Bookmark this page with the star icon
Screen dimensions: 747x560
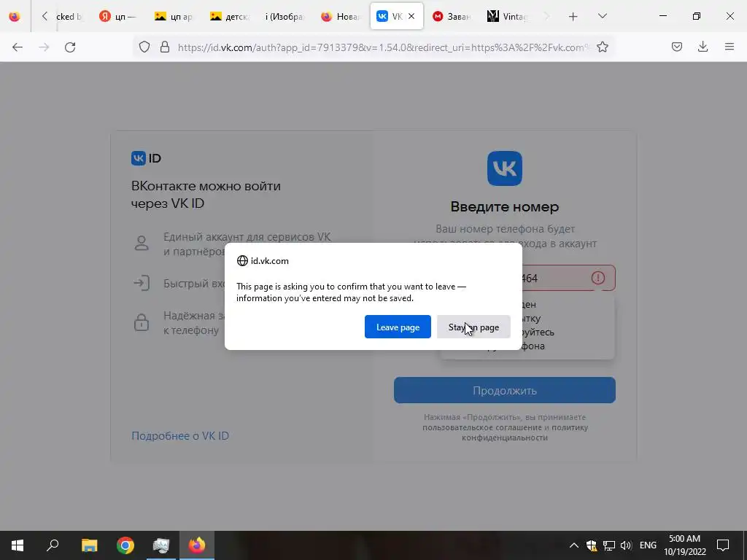pos(602,47)
